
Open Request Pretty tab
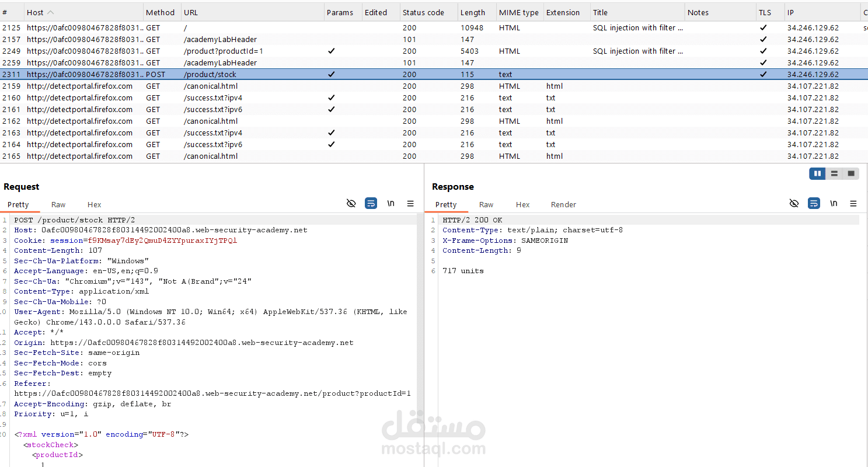pyautogui.click(x=18, y=204)
